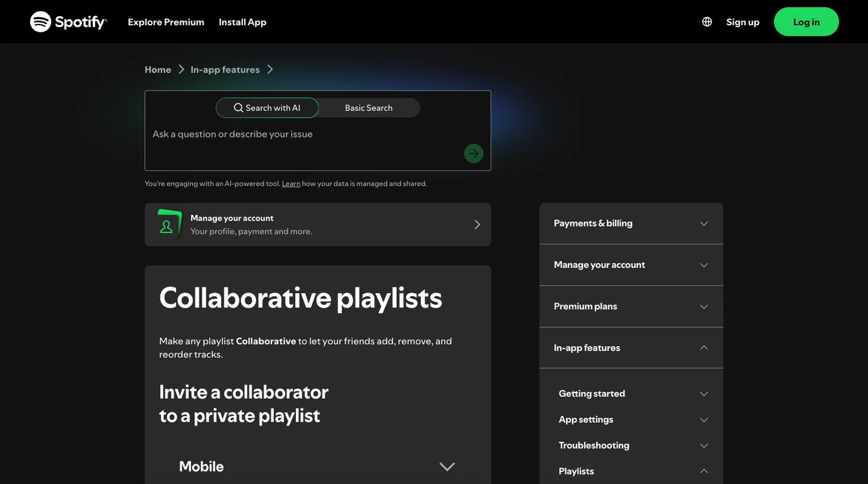Click the Invite a collaborator heading
868x484 pixels.
coord(244,404)
